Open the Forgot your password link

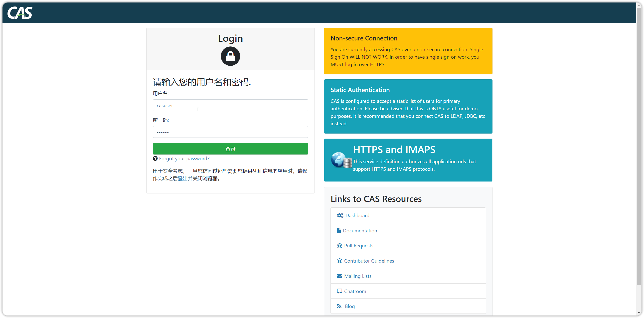[x=184, y=159]
